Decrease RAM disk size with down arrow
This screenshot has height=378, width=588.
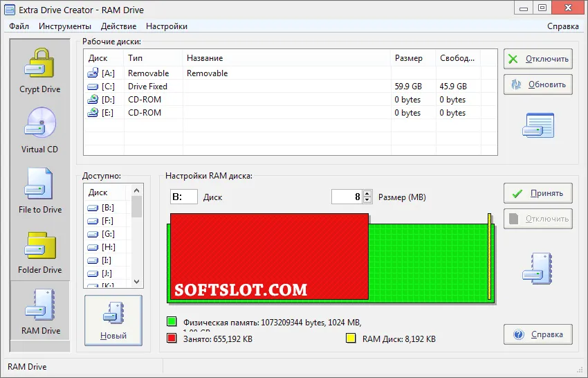[367, 200]
